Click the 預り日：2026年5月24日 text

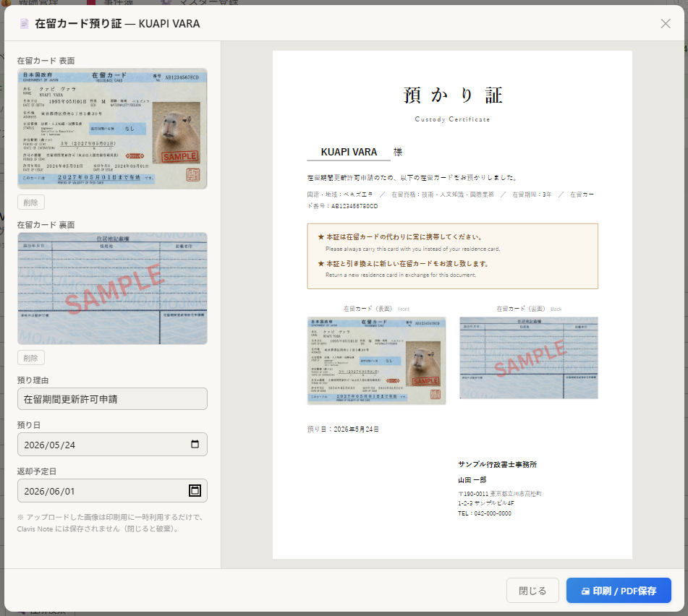tap(343, 429)
